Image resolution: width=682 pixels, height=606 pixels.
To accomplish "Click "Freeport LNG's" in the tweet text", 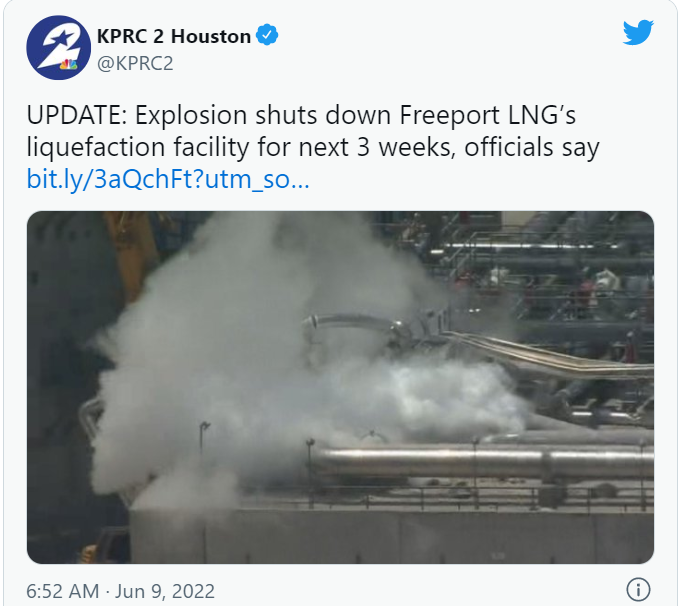I will [x=488, y=115].
